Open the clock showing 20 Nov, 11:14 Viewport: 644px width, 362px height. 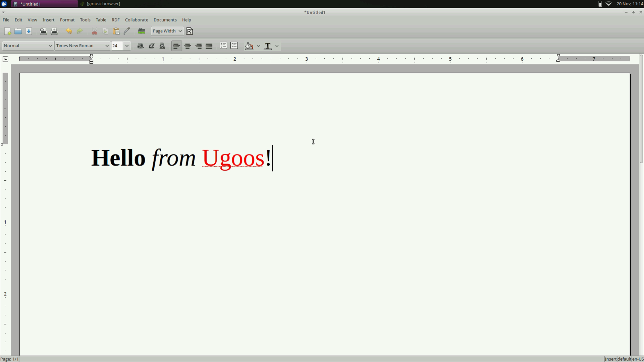point(630,4)
